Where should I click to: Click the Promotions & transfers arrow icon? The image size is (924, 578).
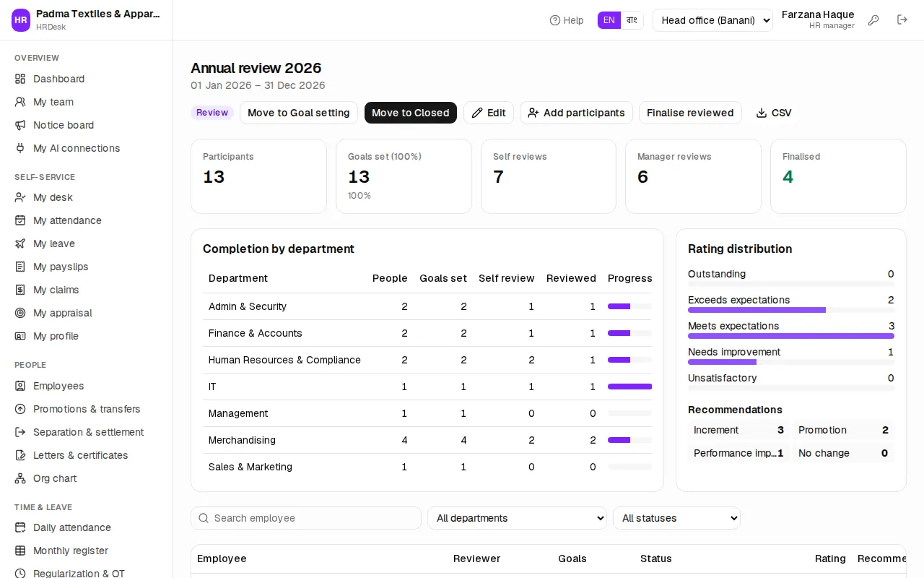(x=20, y=409)
